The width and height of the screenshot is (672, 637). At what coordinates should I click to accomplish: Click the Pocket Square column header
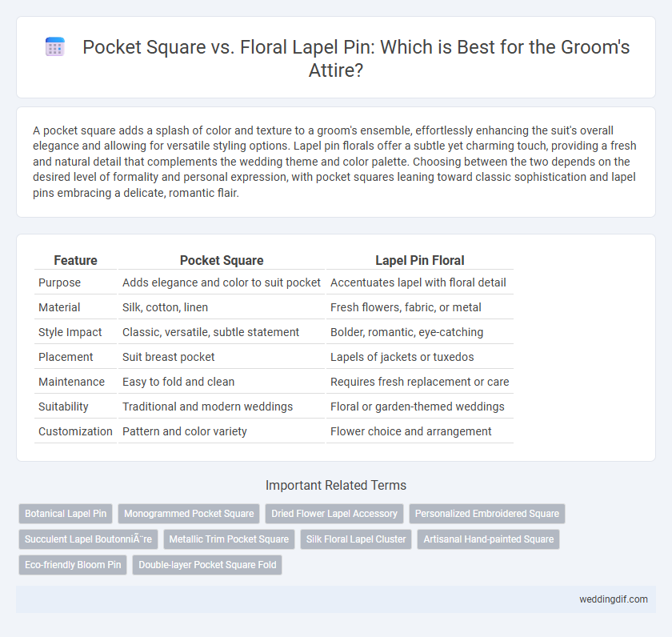point(222,260)
